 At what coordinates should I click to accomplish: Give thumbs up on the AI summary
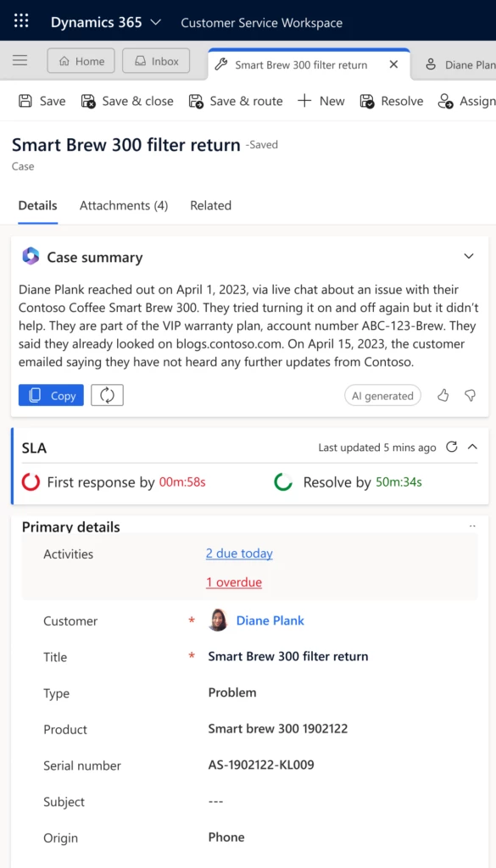[x=443, y=395]
